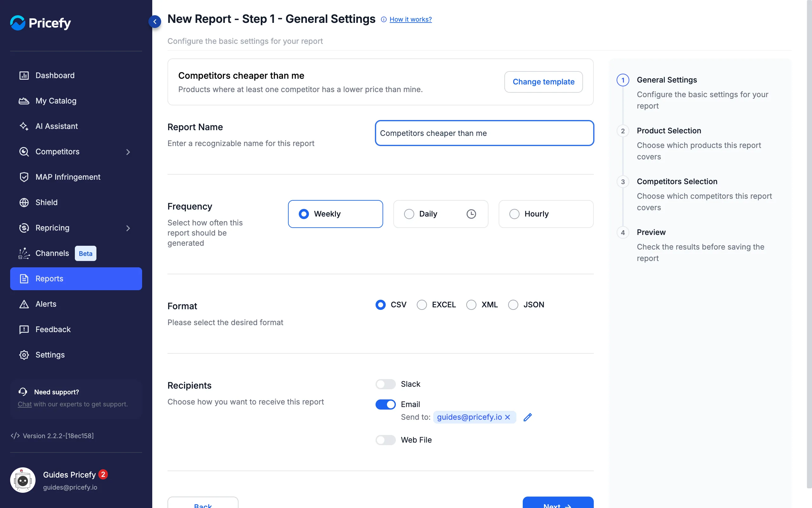The height and width of the screenshot is (508, 812).
Task: Enable the Web File toggle
Action: (x=385, y=440)
